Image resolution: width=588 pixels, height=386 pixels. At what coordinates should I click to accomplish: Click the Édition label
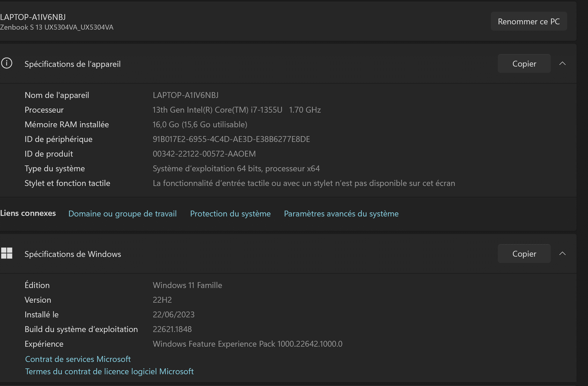(x=37, y=285)
